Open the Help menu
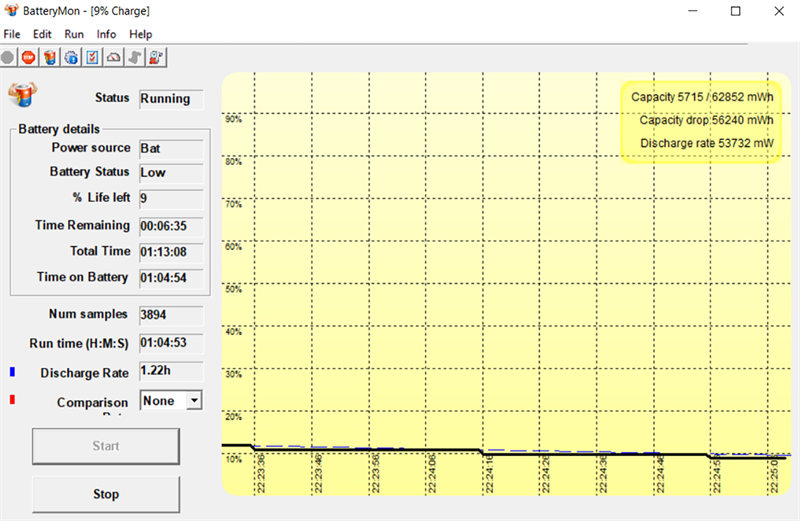The height and width of the screenshot is (521, 800). pos(140,34)
